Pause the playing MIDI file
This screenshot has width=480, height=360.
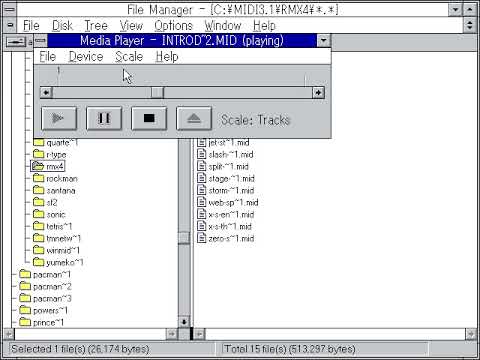tap(104, 118)
